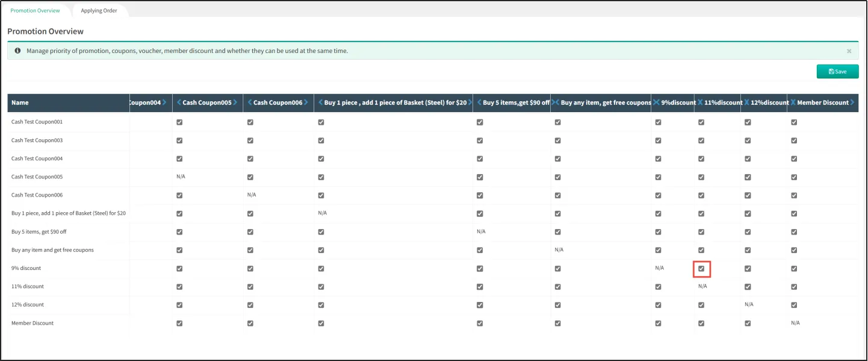The height and width of the screenshot is (361, 868).
Task: Switch to the Applying Order tab
Action: point(99,11)
